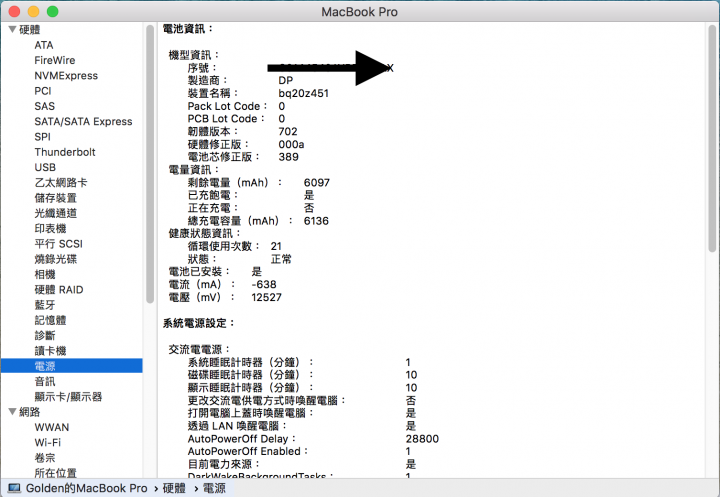Select SATA/SATA Express entry
Viewport: 720px width, 497px height.
83,121
